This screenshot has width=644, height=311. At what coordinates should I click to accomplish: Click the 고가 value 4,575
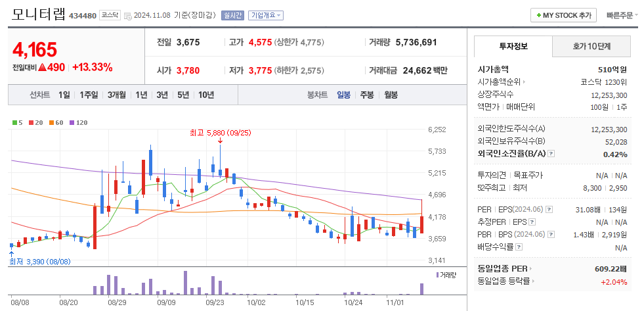[x=260, y=42]
